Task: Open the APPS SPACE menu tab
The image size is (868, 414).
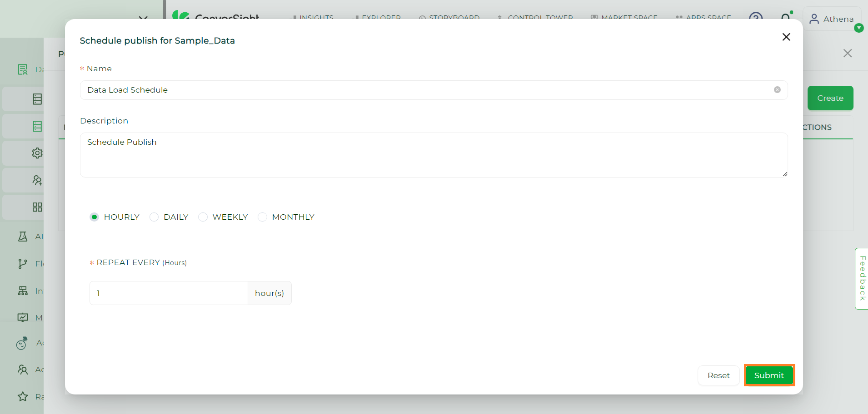Action: pos(703,18)
